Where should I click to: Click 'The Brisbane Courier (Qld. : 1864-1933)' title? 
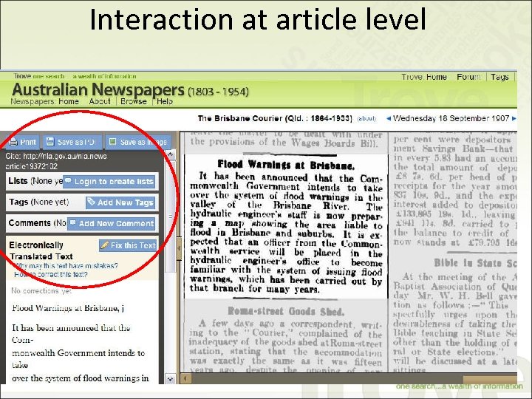[275, 118]
